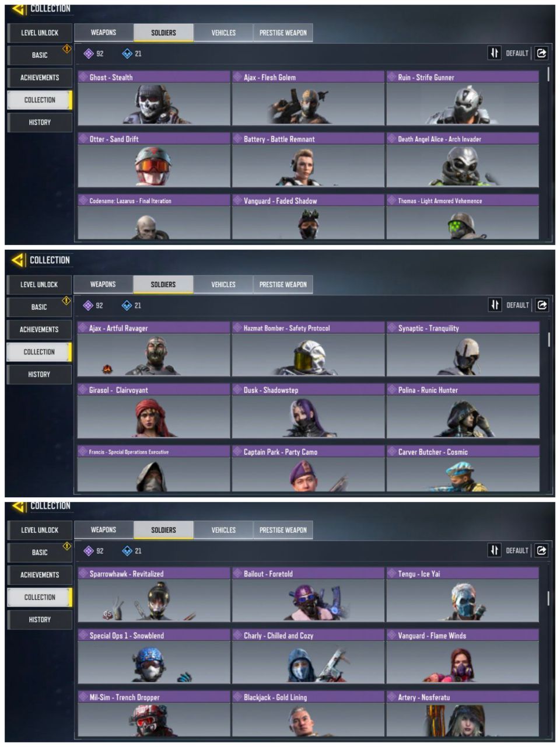Click the LEVEL UNLOCK button in bottom sidebar

(40, 530)
